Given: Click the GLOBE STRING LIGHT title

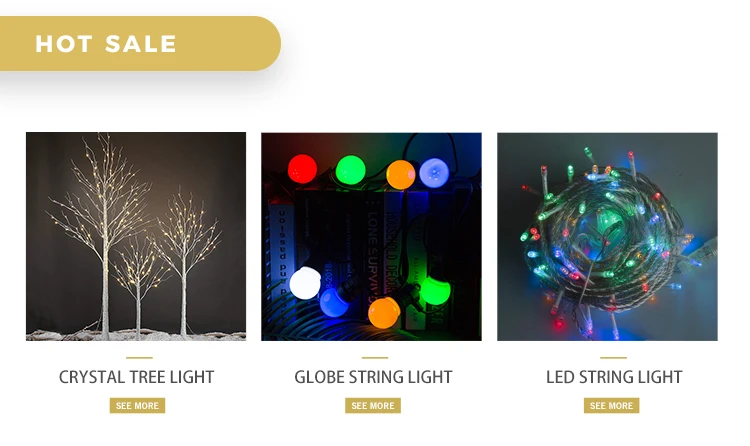Looking at the screenshot, I should pos(373,377).
